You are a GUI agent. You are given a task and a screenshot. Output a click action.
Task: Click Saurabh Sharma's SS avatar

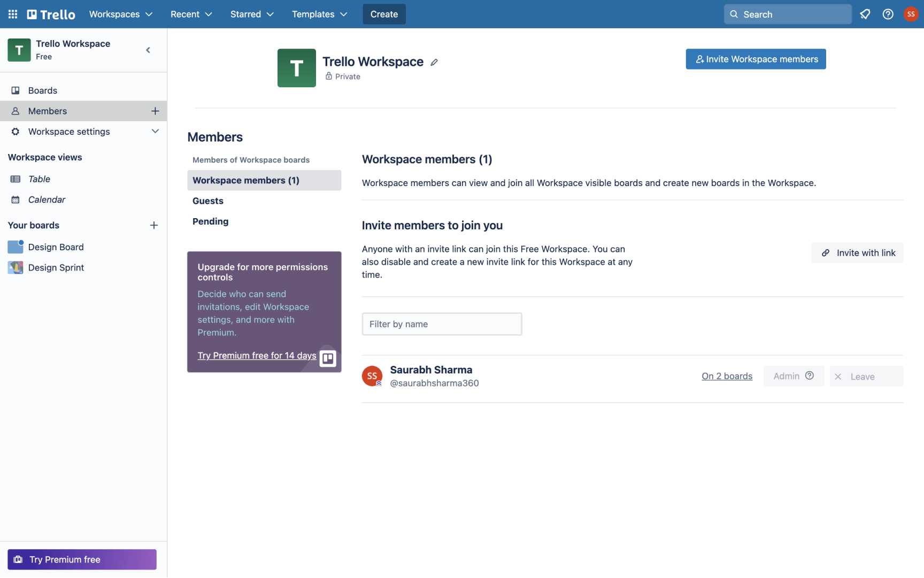[372, 376]
